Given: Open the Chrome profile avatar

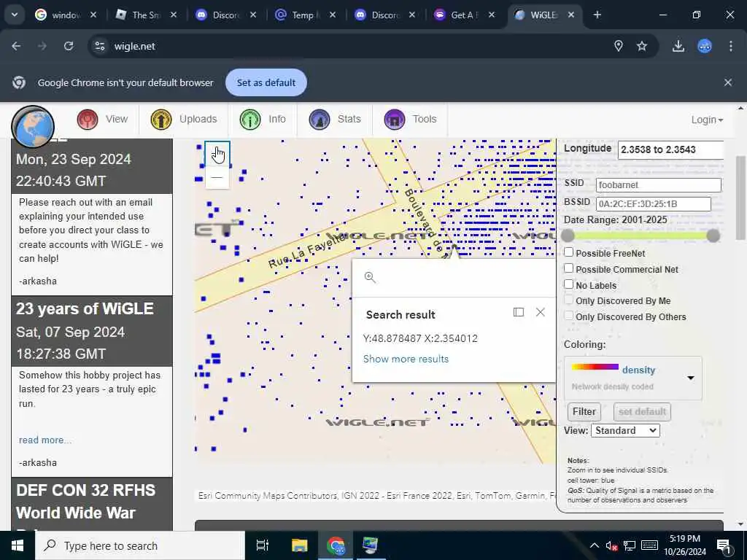Looking at the screenshot, I should coord(705,46).
